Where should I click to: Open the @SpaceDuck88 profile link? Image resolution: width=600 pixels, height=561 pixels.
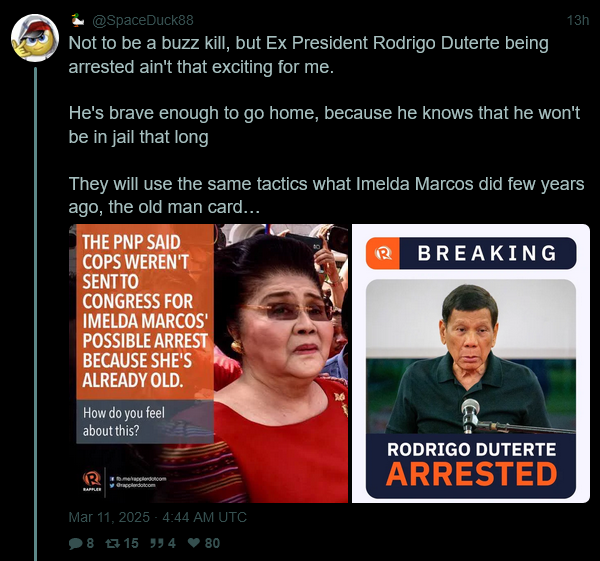point(143,20)
